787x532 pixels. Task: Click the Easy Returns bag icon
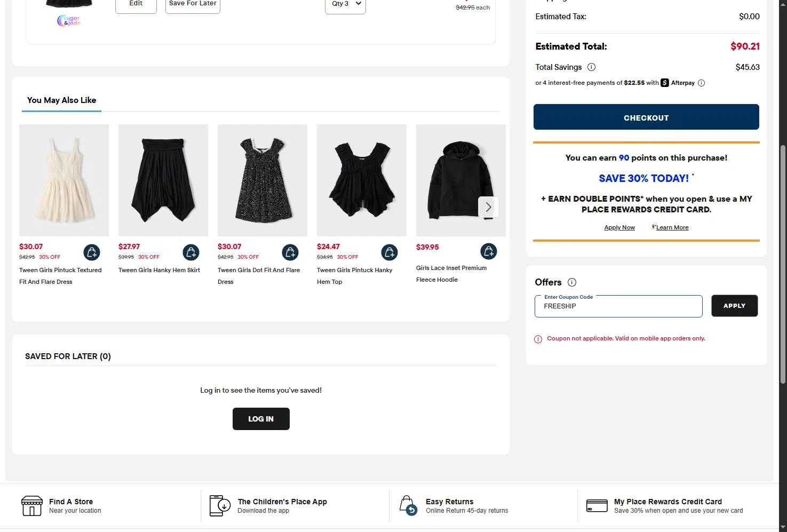tap(408, 505)
